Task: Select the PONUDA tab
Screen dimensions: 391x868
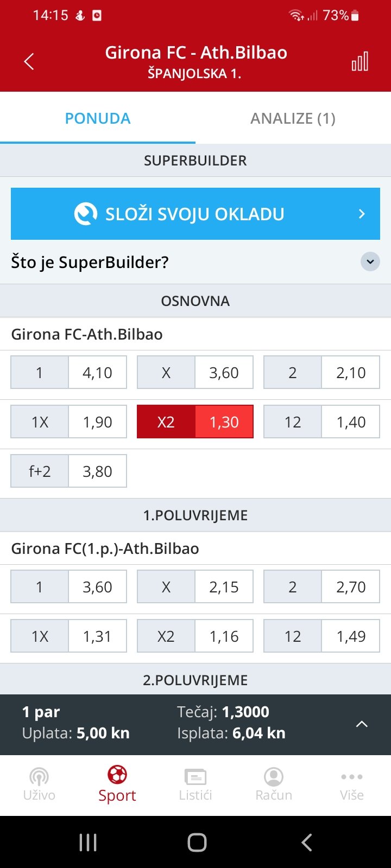Action: pyautogui.click(x=98, y=118)
